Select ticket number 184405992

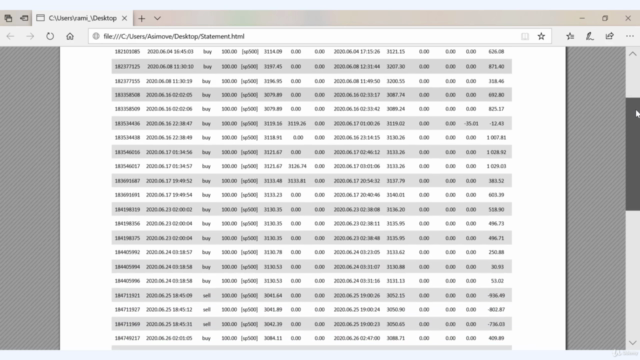tap(127, 252)
